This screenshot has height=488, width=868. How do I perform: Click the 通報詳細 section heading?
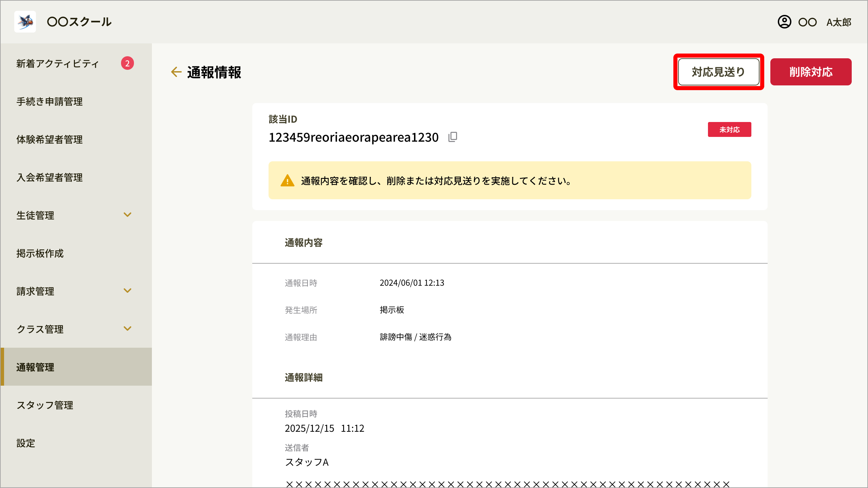303,378
